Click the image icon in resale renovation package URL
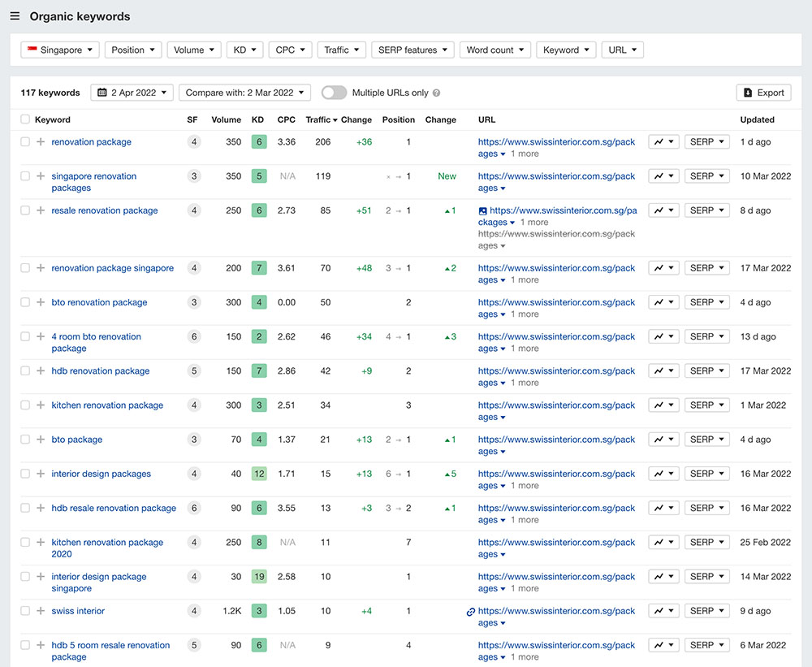Image resolution: width=812 pixels, height=667 pixels. [x=482, y=211]
